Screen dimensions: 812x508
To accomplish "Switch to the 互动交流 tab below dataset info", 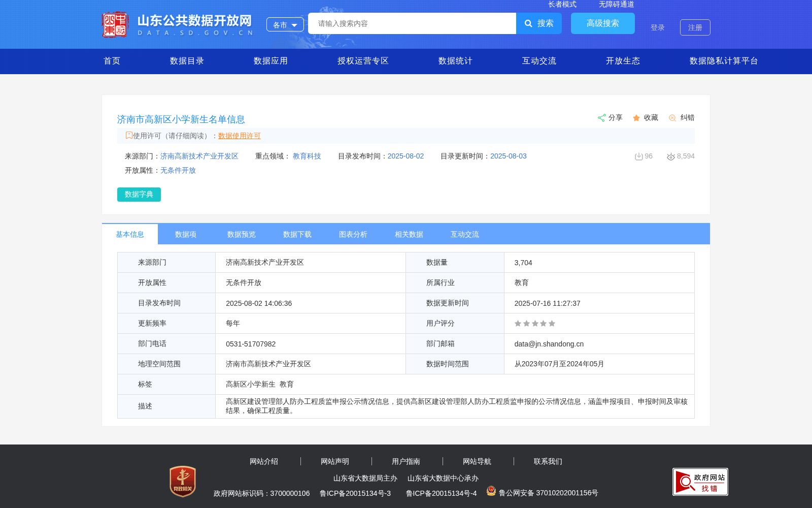I will point(465,234).
